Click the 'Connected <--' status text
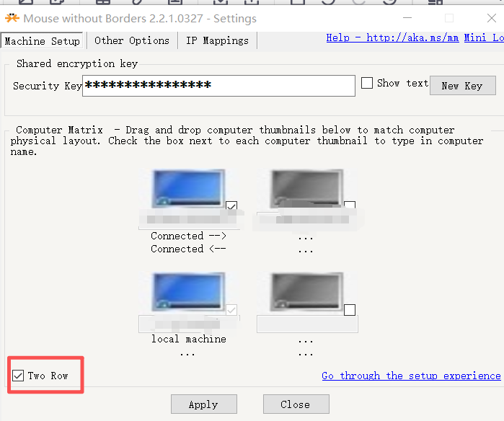 (x=189, y=249)
